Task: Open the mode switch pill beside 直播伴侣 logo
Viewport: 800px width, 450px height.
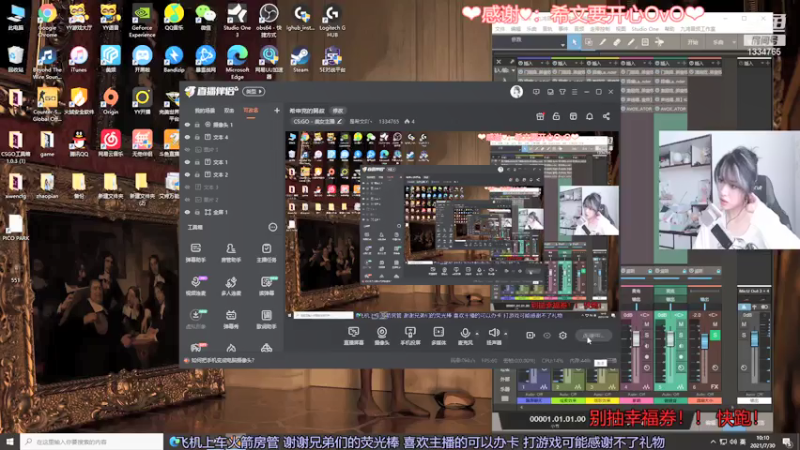Action: pyautogui.click(x=254, y=92)
